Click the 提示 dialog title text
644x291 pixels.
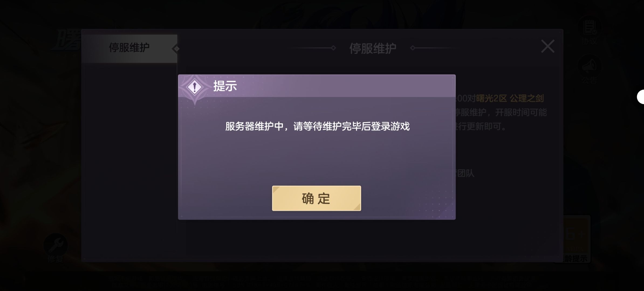[225, 86]
